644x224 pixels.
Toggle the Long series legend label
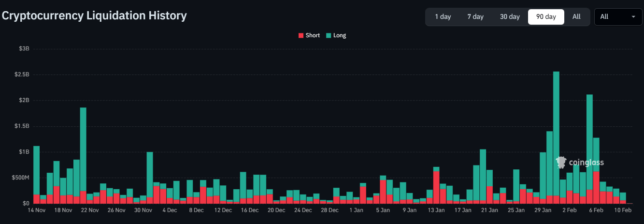(339, 35)
